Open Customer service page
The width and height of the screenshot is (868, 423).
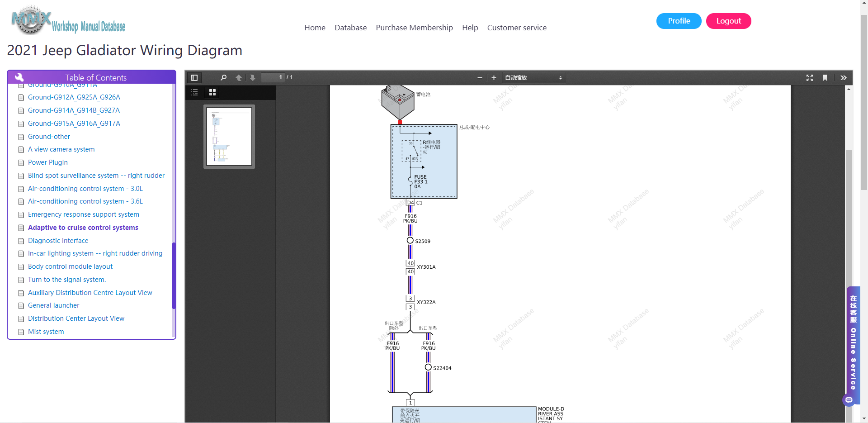pyautogui.click(x=517, y=28)
